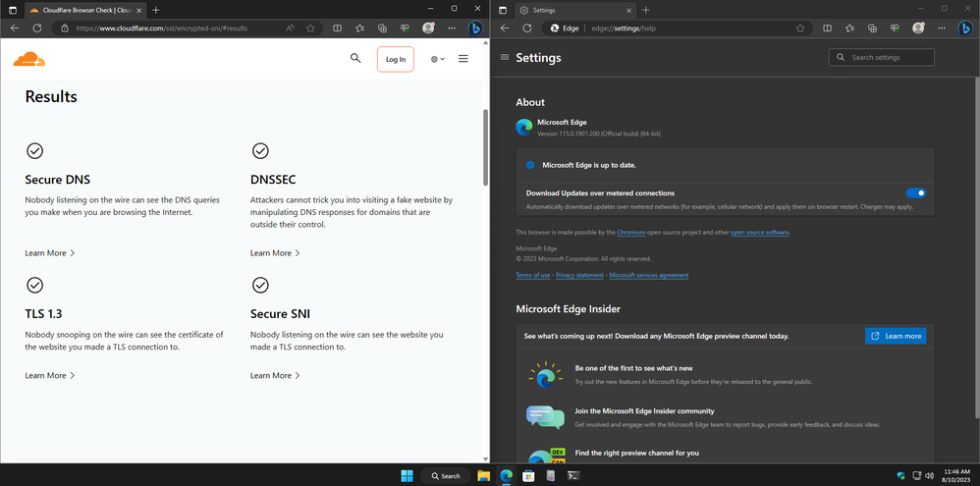
Task: Open Bing Chat sidebar in Cloudflare window
Action: 476,28
